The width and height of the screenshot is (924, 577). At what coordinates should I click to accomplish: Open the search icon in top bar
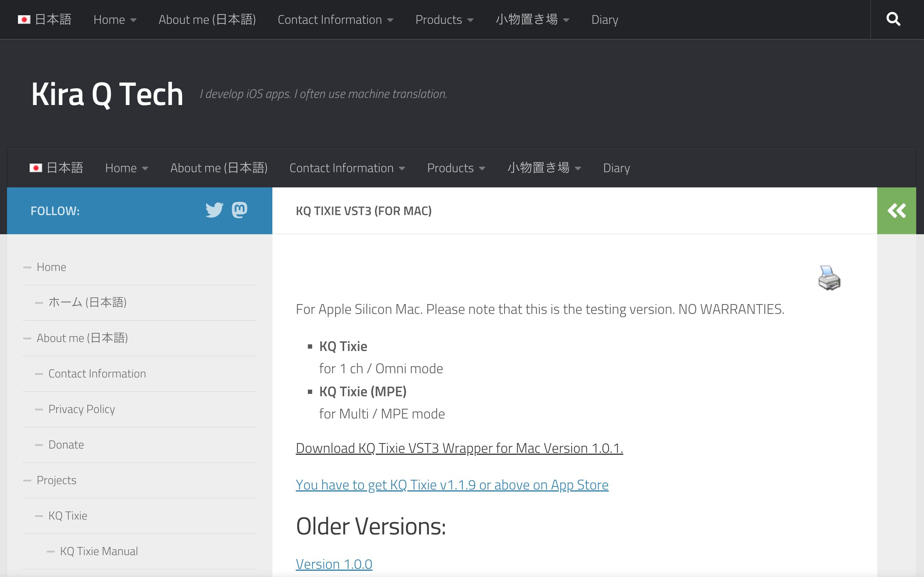(893, 19)
